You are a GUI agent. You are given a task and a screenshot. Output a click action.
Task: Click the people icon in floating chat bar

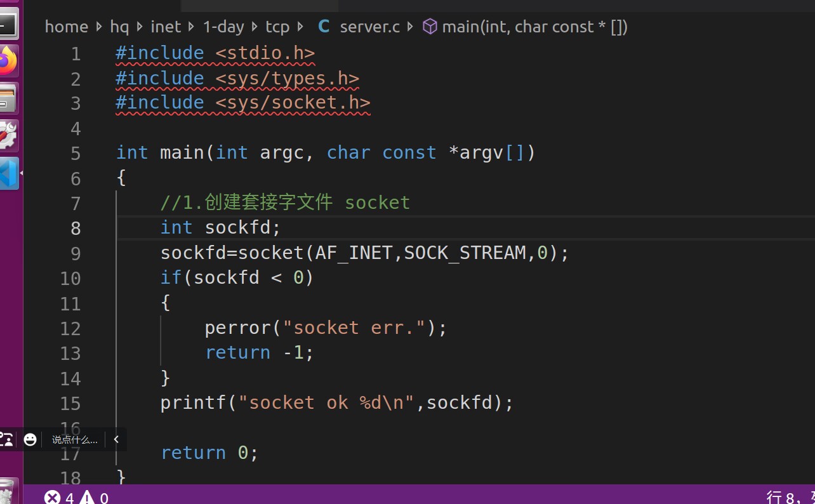point(6,439)
